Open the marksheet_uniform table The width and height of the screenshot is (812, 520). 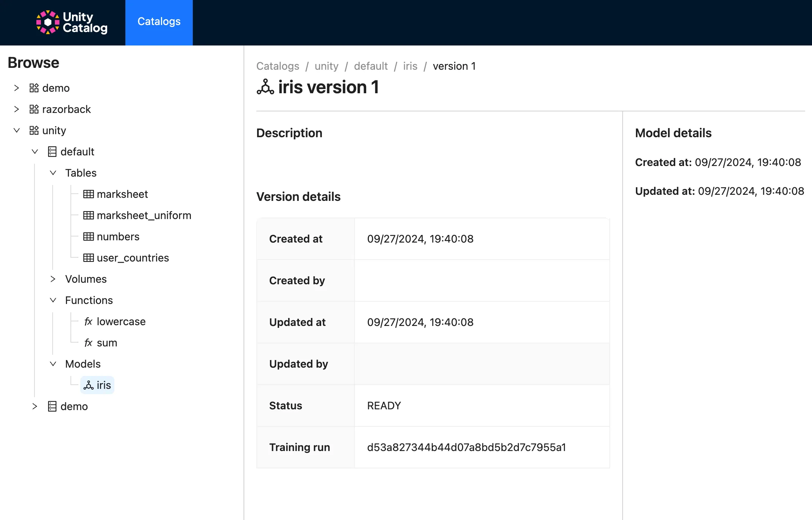(144, 215)
